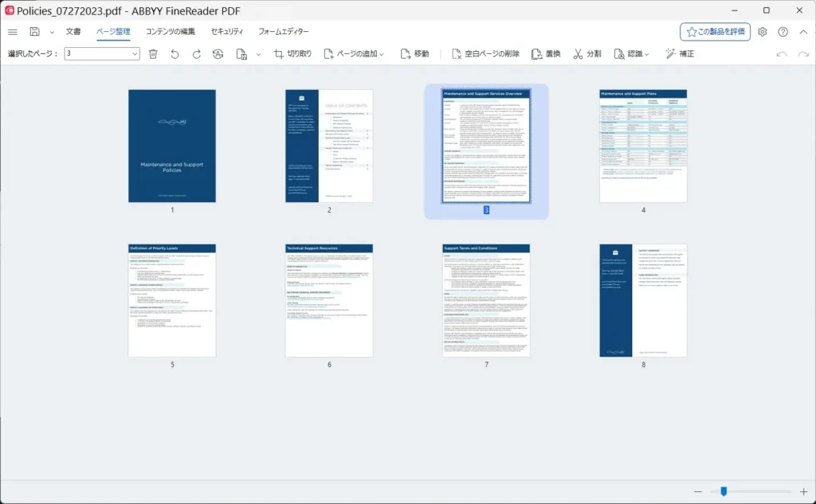This screenshot has height=504, width=816.
Task: Select page 8 back cover thumbnail
Action: coord(643,301)
